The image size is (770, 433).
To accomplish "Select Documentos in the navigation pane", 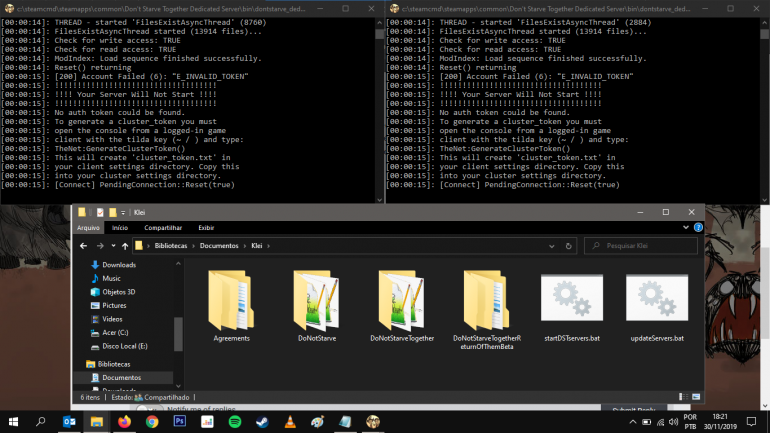I will pos(121,378).
